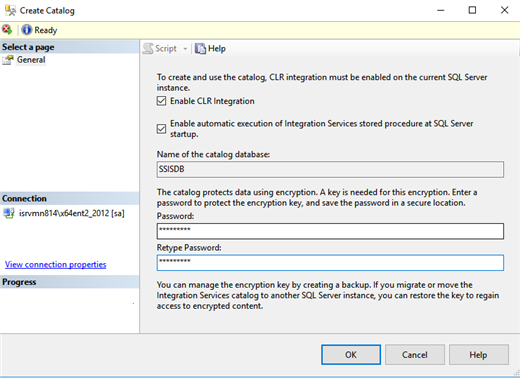Open the Help book icon in toolbar
The image size is (520, 378).
[x=200, y=49]
